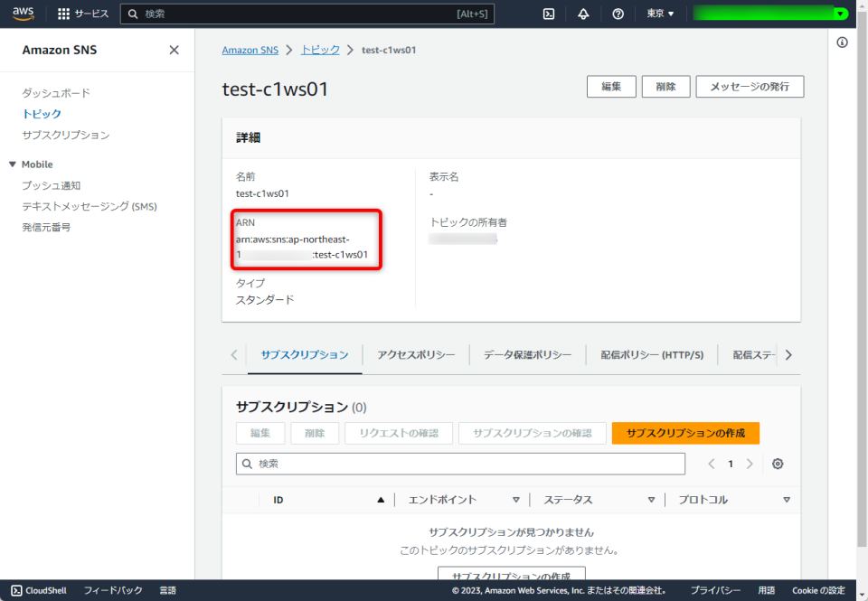The image size is (868, 601).
Task: Open CloudShell from the top navigation bar
Action: point(549,14)
